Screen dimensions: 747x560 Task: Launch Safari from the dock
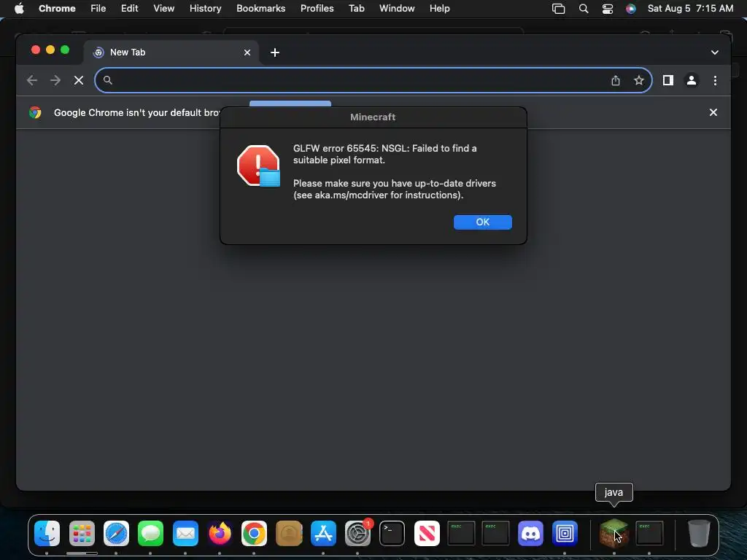[116, 533]
